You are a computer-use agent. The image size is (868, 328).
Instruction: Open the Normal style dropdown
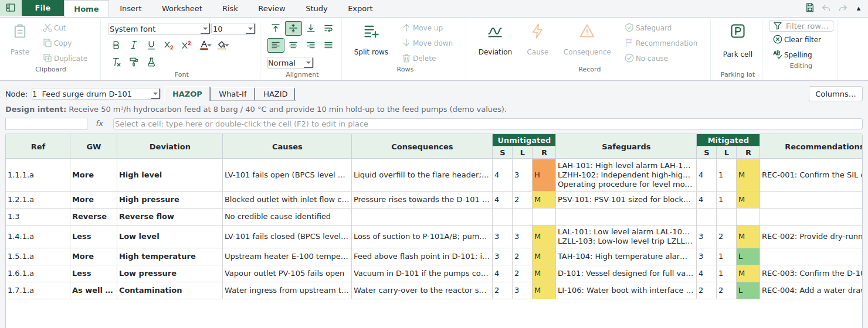coord(308,63)
